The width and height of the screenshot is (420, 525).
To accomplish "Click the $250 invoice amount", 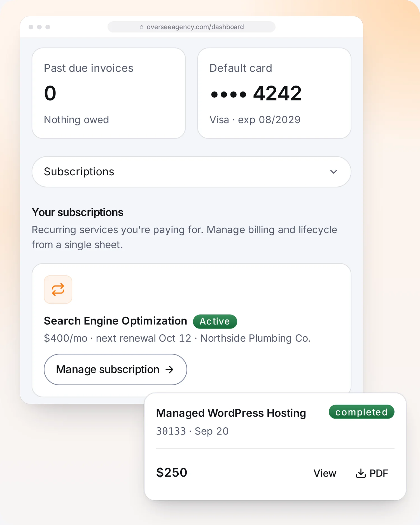I will (172, 473).
